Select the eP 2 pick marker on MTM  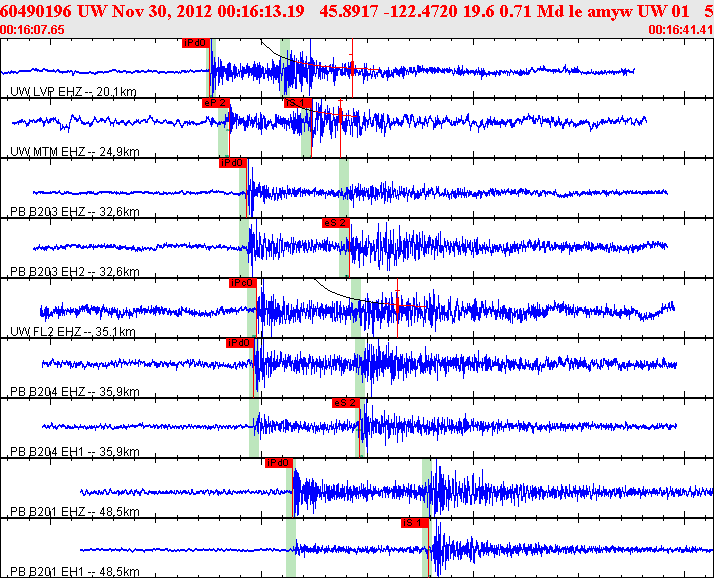pos(215,103)
